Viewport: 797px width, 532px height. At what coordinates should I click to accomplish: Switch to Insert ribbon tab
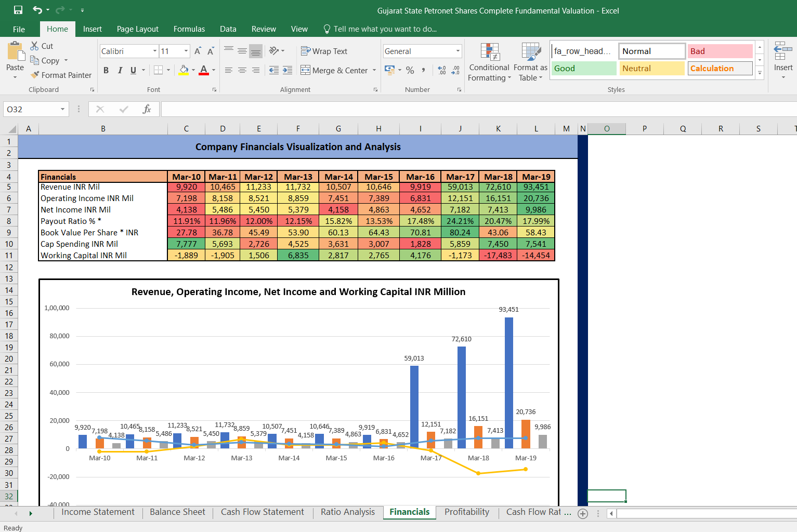pyautogui.click(x=93, y=29)
